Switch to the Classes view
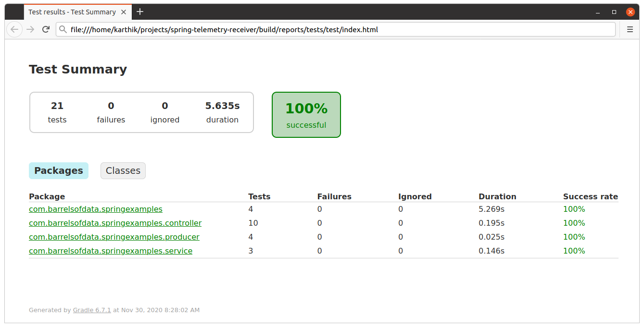Image resolution: width=644 pixels, height=328 pixels. (x=123, y=170)
